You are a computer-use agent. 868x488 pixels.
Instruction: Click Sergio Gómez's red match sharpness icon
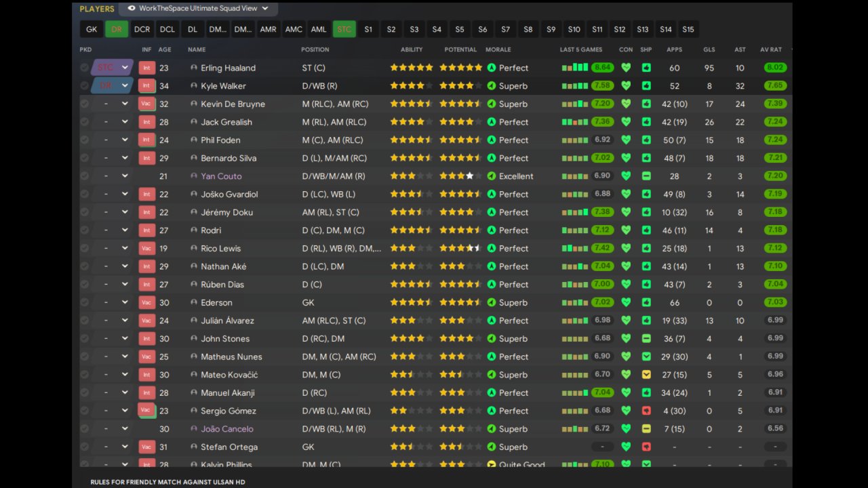[x=646, y=411]
